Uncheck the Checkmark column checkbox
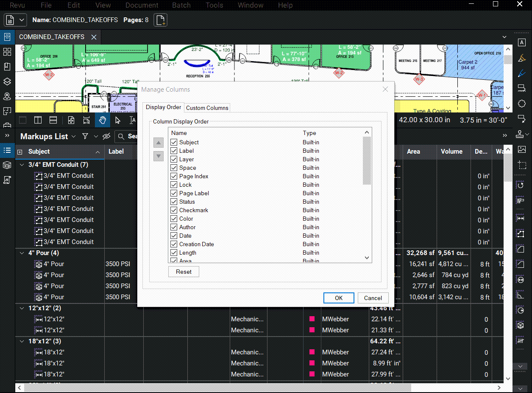 point(174,210)
